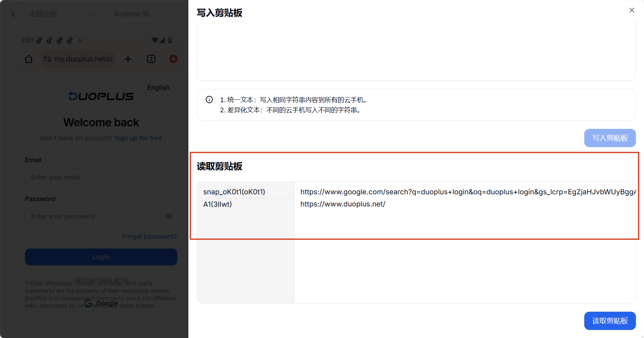This screenshot has height=338, width=644.
Task: Close the clipboard dialog with X
Action: (x=632, y=10)
